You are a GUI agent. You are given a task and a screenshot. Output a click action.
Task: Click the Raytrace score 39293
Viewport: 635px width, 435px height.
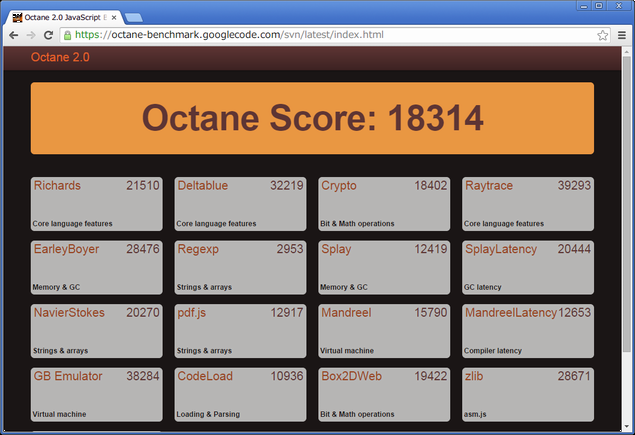pos(574,186)
